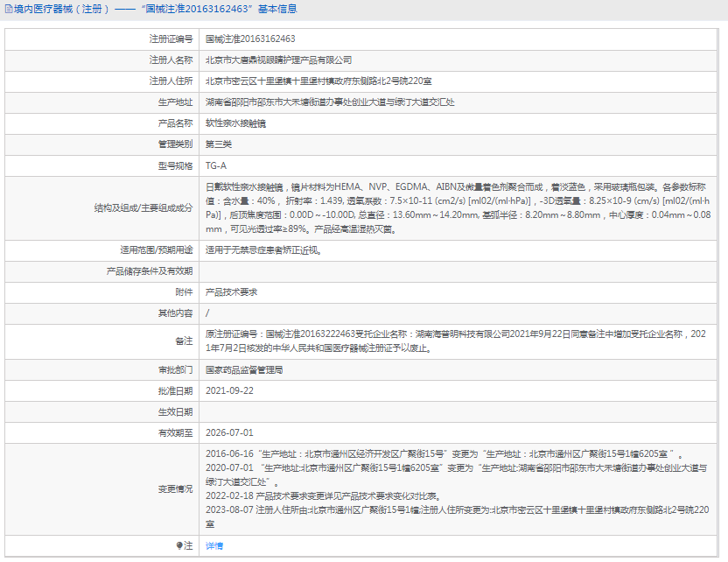Click the 型号规格 label
728x562 pixels.
point(175,165)
